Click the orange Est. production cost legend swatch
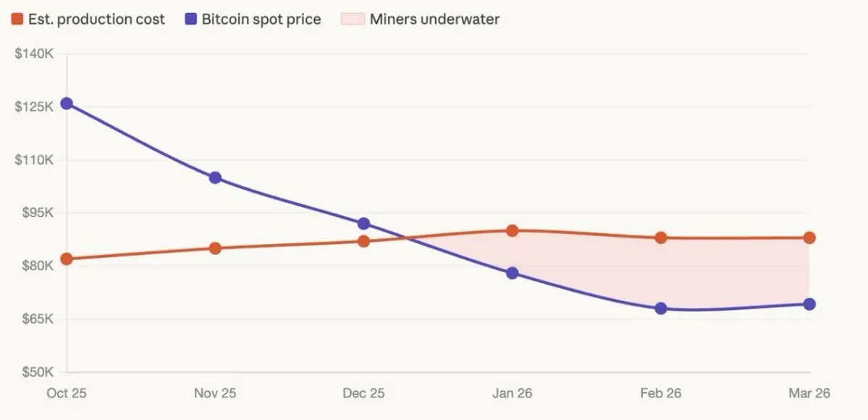Screen dimensions: 868x420 tap(17, 20)
